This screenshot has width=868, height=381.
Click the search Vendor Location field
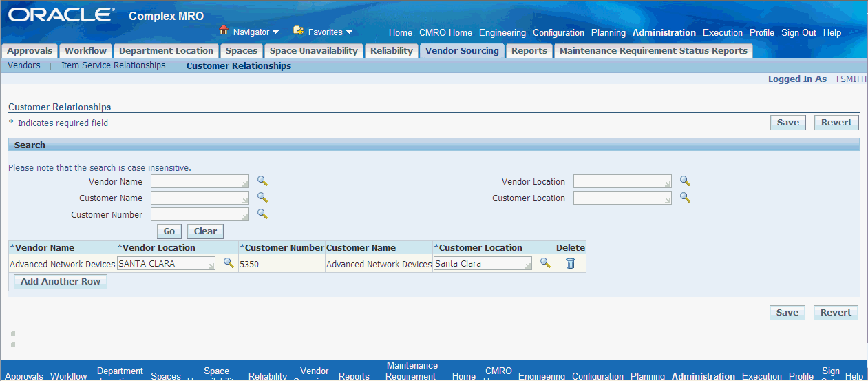point(623,181)
